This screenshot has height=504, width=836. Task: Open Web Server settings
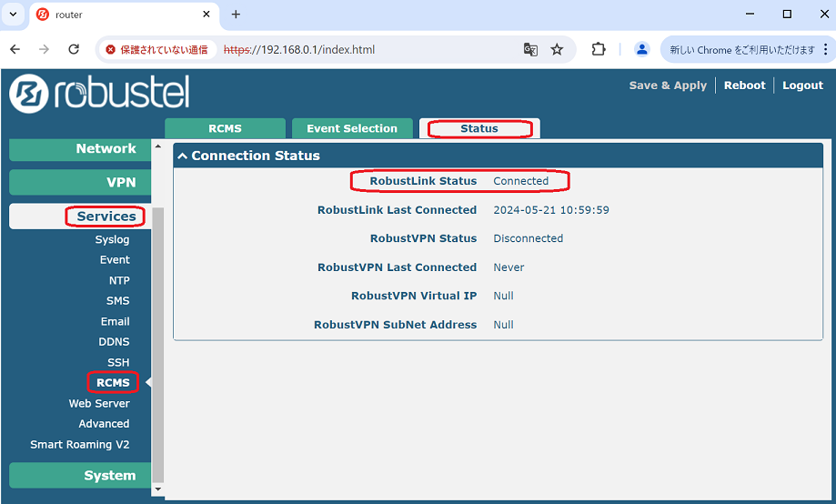(x=99, y=404)
